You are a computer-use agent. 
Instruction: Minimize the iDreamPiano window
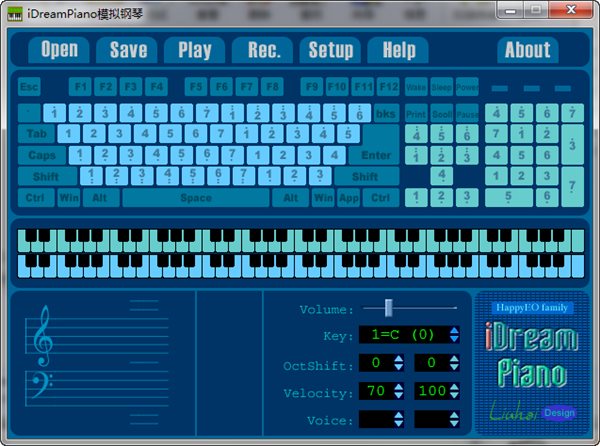[510, 10]
